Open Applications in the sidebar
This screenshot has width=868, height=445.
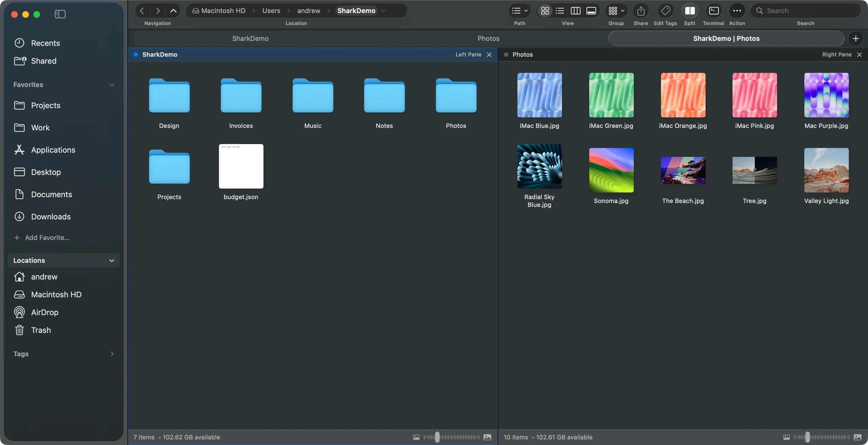tap(64, 150)
